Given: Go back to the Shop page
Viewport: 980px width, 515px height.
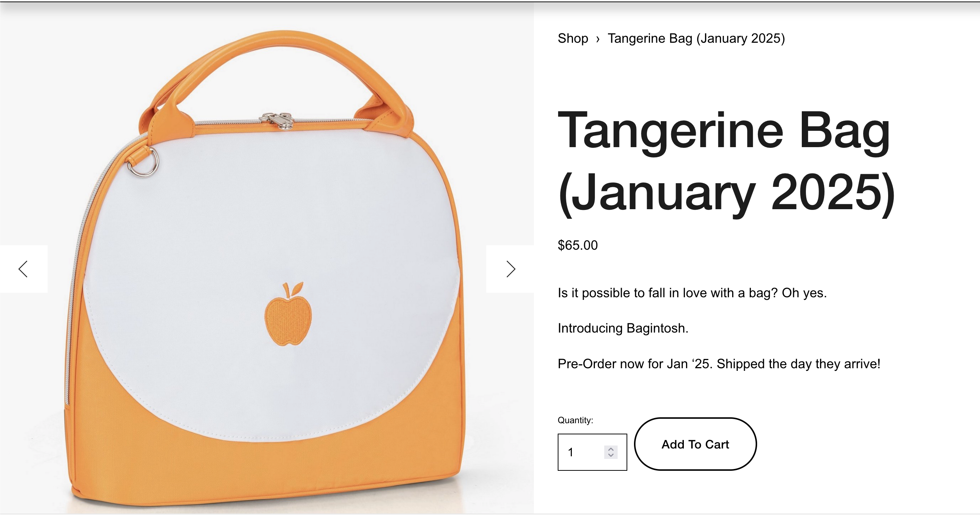Looking at the screenshot, I should 573,38.
